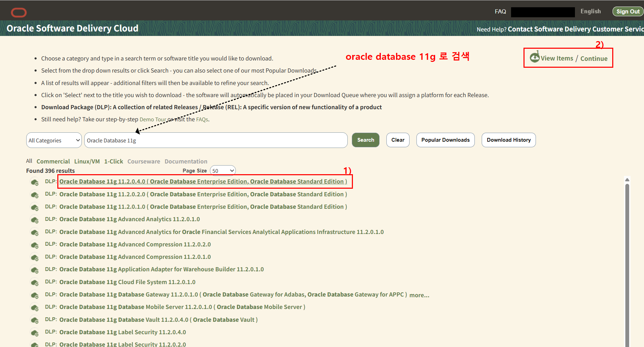Open the FAQ link in header
This screenshot has height=347, width=644.
[500, 11]
